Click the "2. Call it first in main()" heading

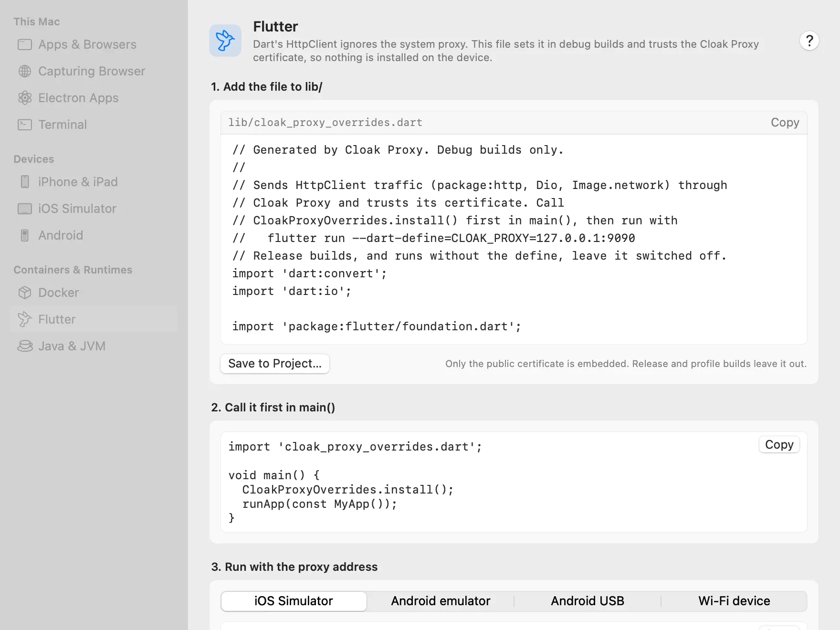[x=273, y=408]
